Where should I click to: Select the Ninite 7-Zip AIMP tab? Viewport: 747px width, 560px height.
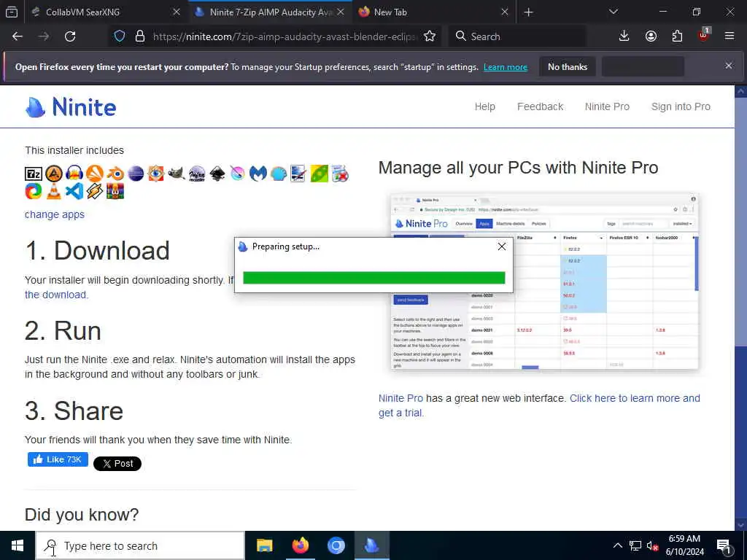click(x=271, y=12)
